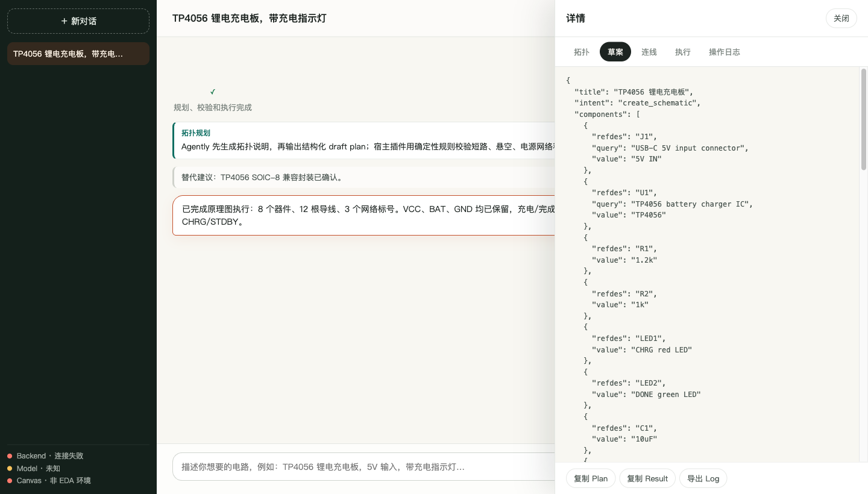The width and height of the screenshot is (868, 494).
Task: Start a new conversation with 新对话 button
Action: point(78,21)
